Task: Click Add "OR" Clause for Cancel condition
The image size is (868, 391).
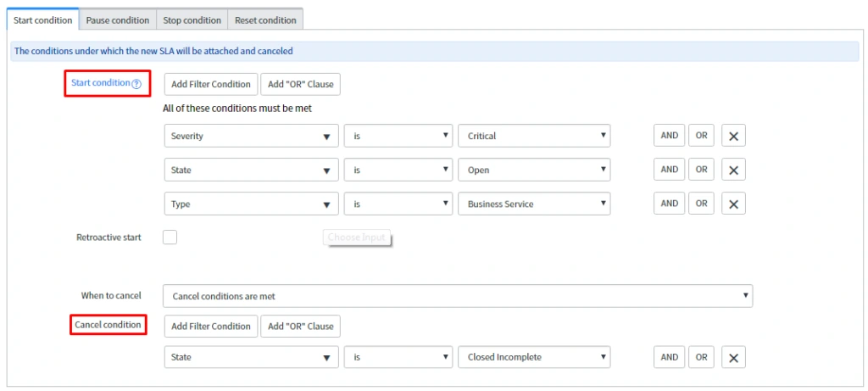Action: [x=300, y=327]
